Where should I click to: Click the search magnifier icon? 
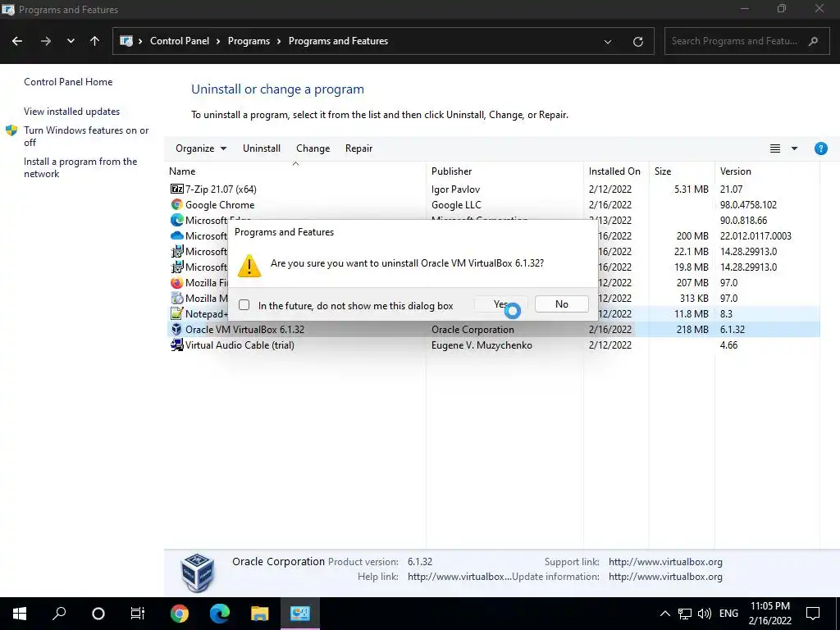813,41
